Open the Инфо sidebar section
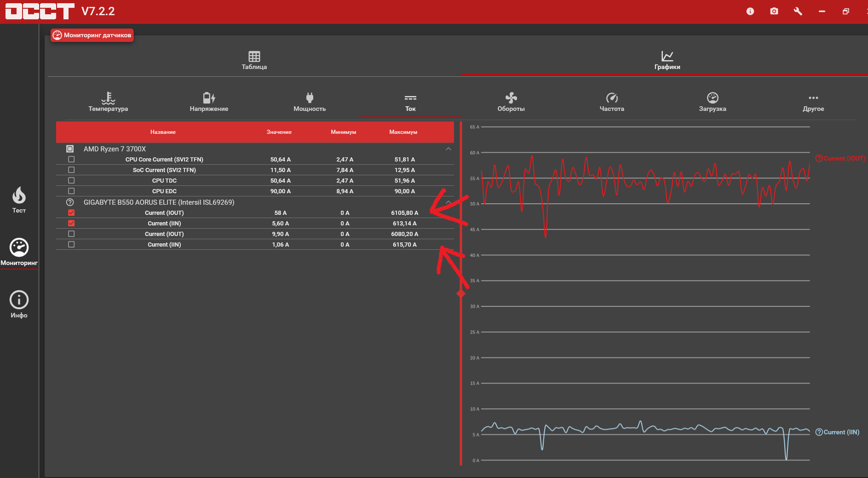Viewport: 868px width, 478px height. [x=19, y=305]
